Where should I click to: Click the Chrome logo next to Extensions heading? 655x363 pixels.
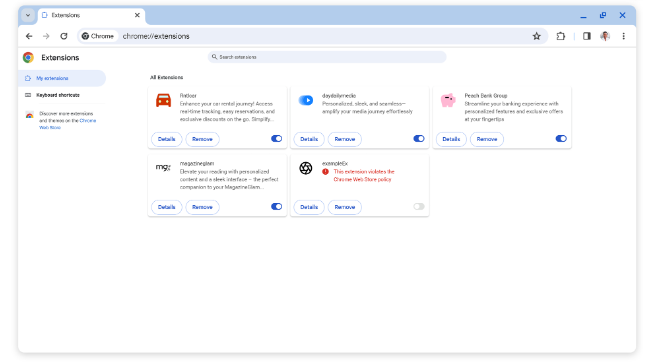click(x=28, y=58)
